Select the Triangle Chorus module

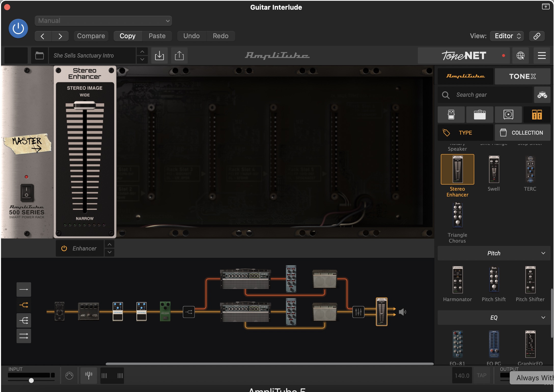(458, 215)
